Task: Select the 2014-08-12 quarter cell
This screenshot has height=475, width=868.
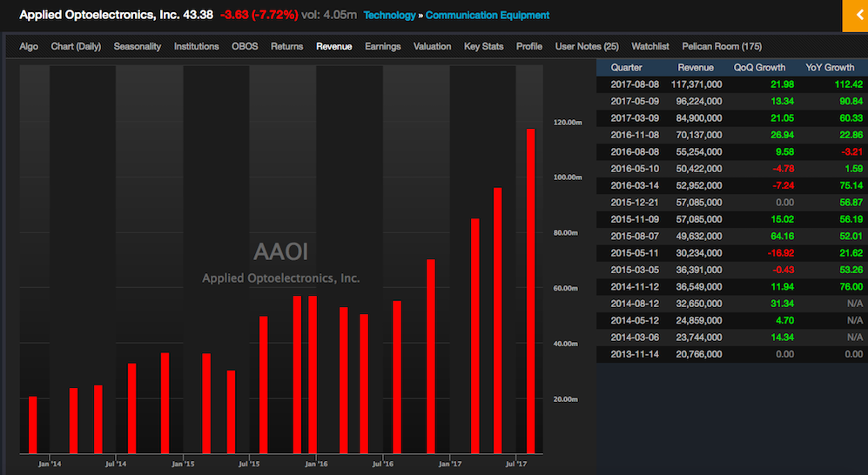Action: coord(635,304)
